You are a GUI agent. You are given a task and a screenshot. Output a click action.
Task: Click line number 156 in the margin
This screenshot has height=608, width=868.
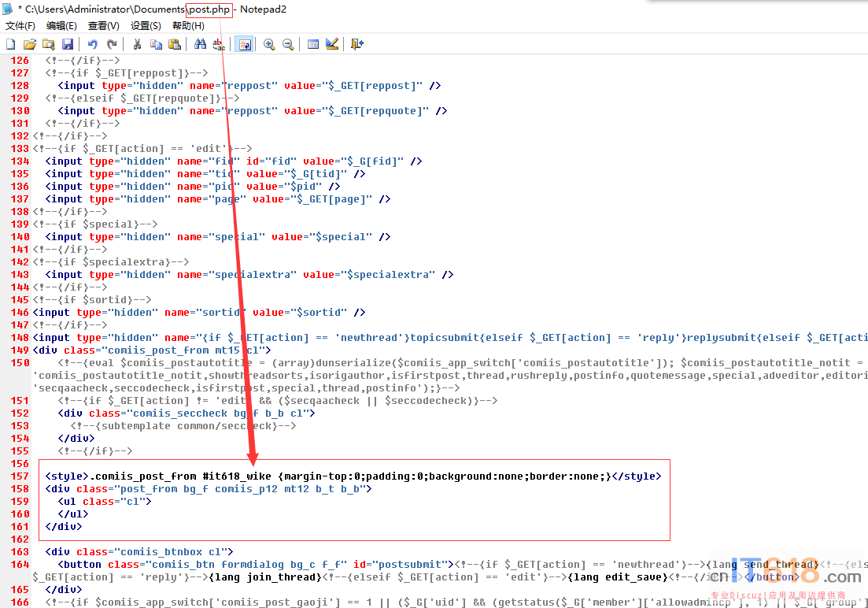pyautogui.click(x=20, y=463)
